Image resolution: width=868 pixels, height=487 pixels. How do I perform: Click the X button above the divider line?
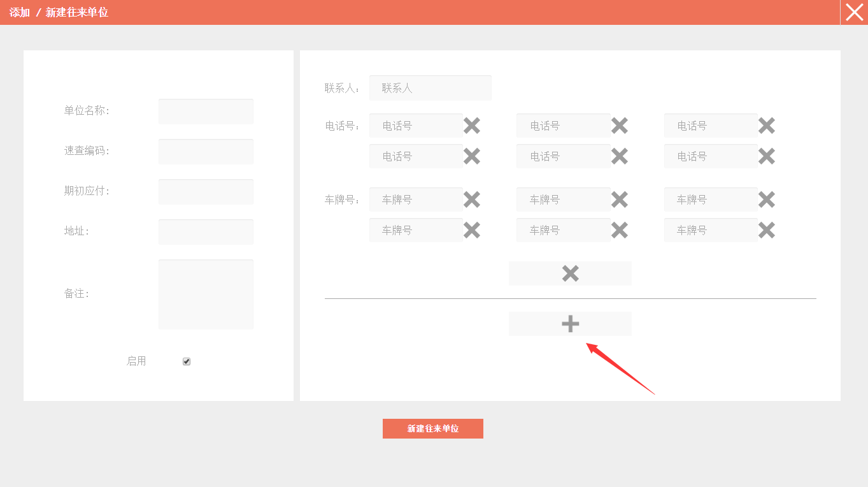(570, 273)
